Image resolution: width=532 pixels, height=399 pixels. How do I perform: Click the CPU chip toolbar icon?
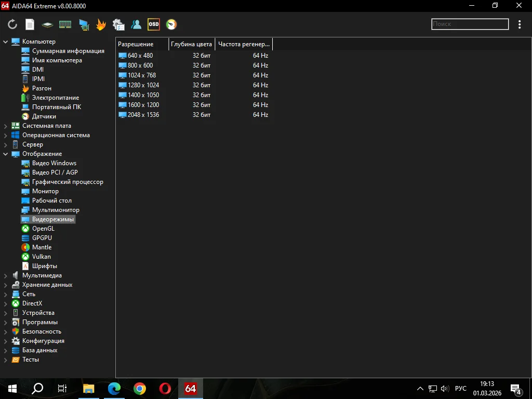pyautogui.click(x=47, y=24)
